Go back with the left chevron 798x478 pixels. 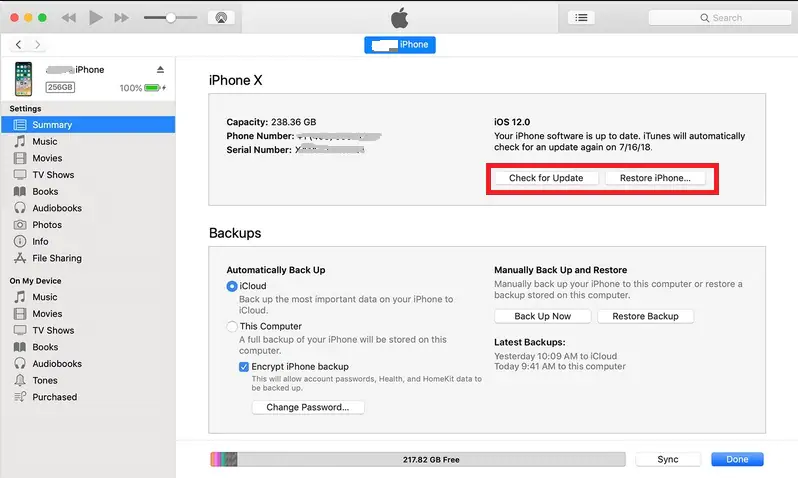19,45
